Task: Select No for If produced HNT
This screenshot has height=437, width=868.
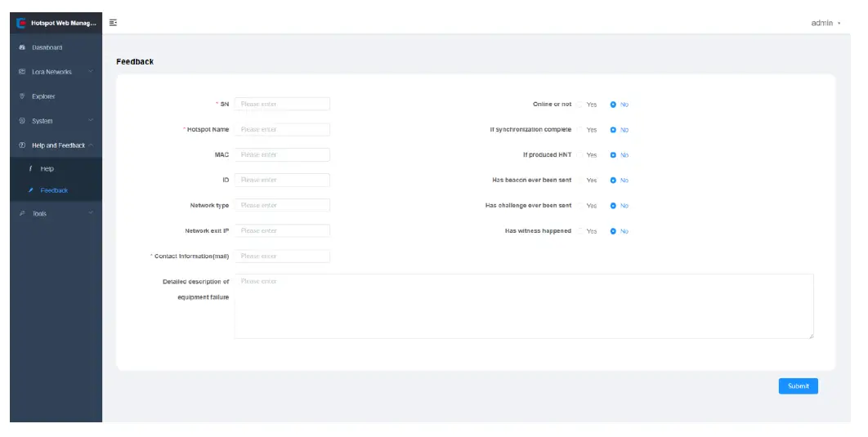Action: pyautogui.click(x=613, y=155)
